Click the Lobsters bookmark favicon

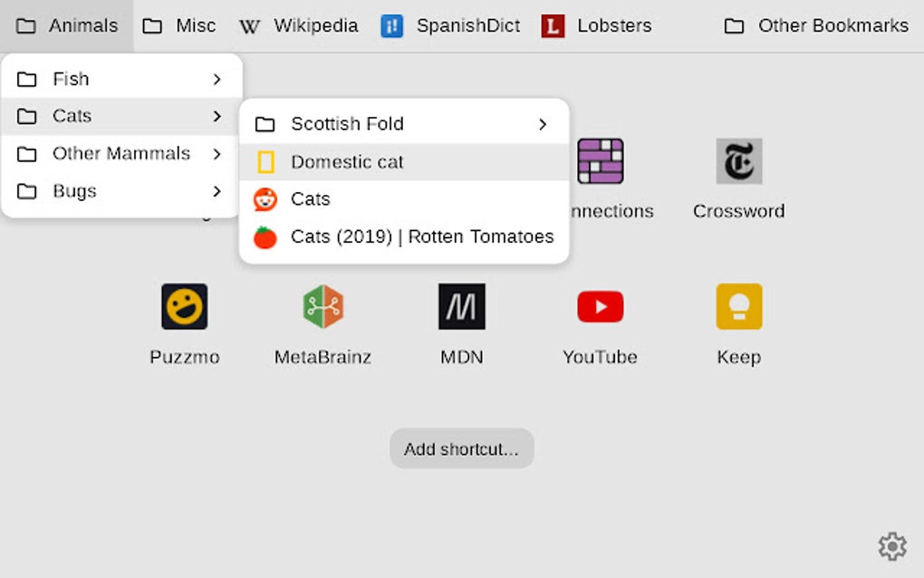553,26
